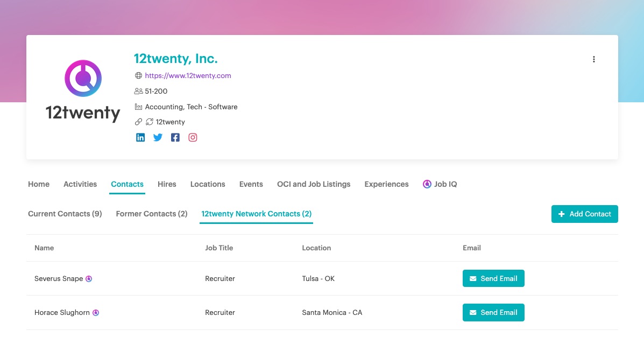This screenshot has width=644, height=337.
Task: Click the Add Contact button
Action: [x=584, y=214]
